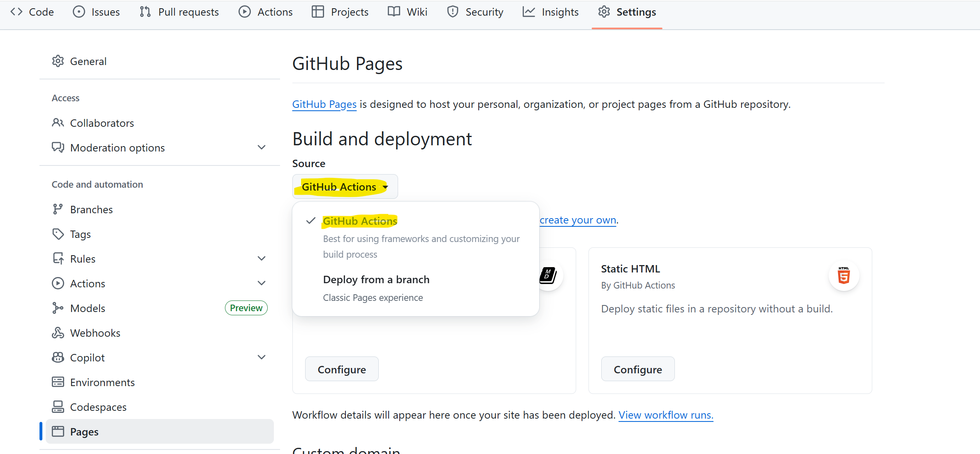Click the checkmark beside GitHub Actions option
Screen dimensions: 980x454
(311, 221)
